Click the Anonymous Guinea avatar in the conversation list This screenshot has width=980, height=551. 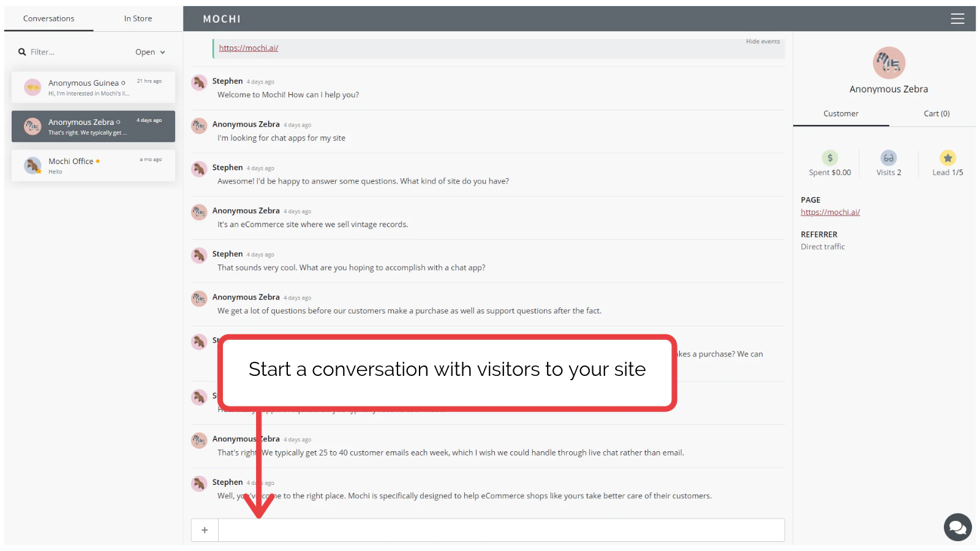point(32,87)
